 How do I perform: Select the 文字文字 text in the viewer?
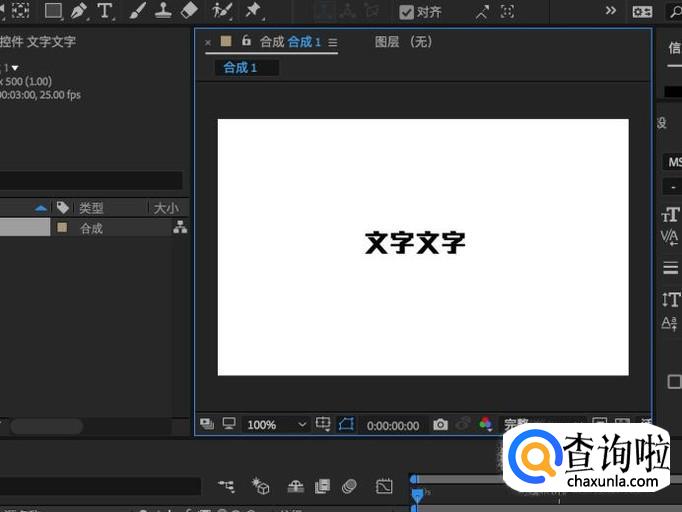coord(415,243)
